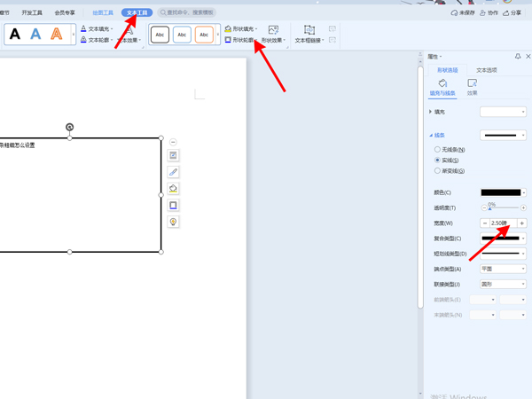Viewport: 532px width, 399px height.
Task: Switch to the Effects (效果) icon tab
Action: pos(472,87)
